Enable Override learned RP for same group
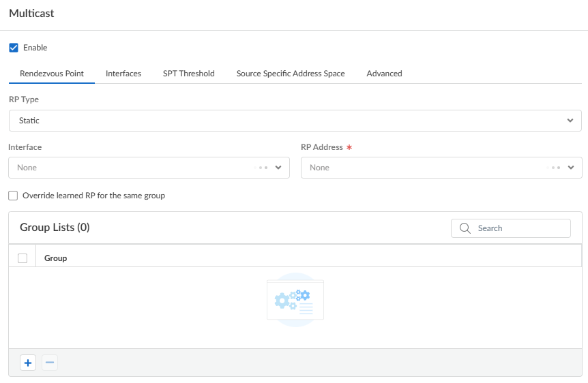 coord(14,196)
